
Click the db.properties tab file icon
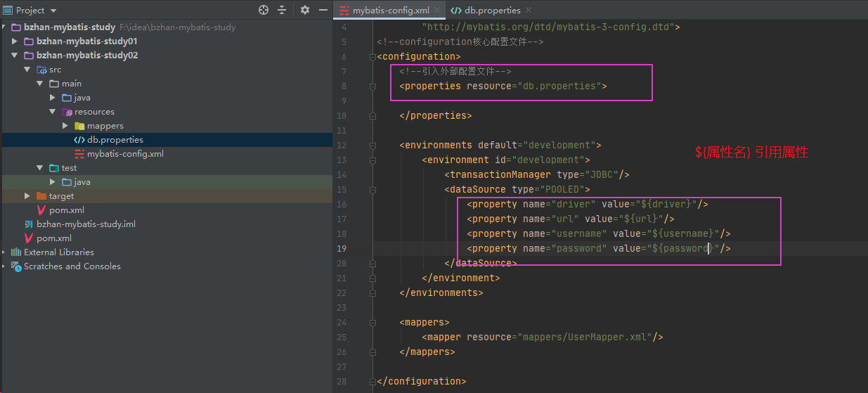point(455,10)
